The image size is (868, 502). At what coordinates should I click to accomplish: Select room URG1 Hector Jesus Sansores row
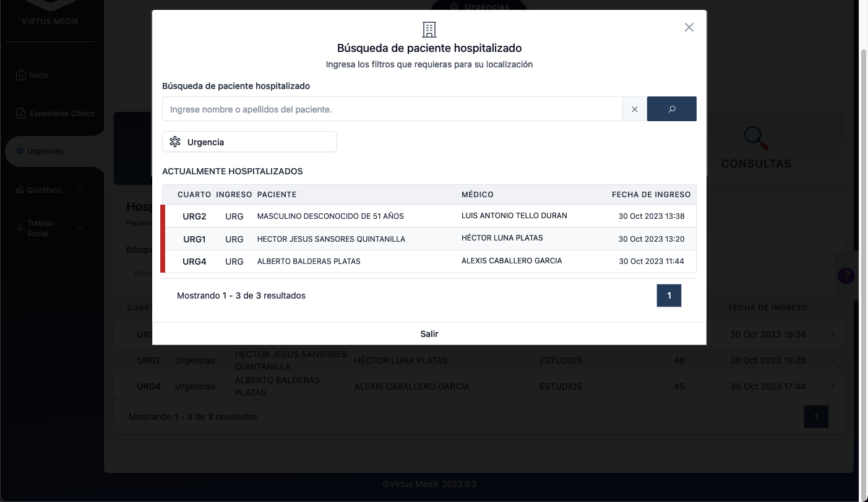pyautogui.click(x=330, y=239)
